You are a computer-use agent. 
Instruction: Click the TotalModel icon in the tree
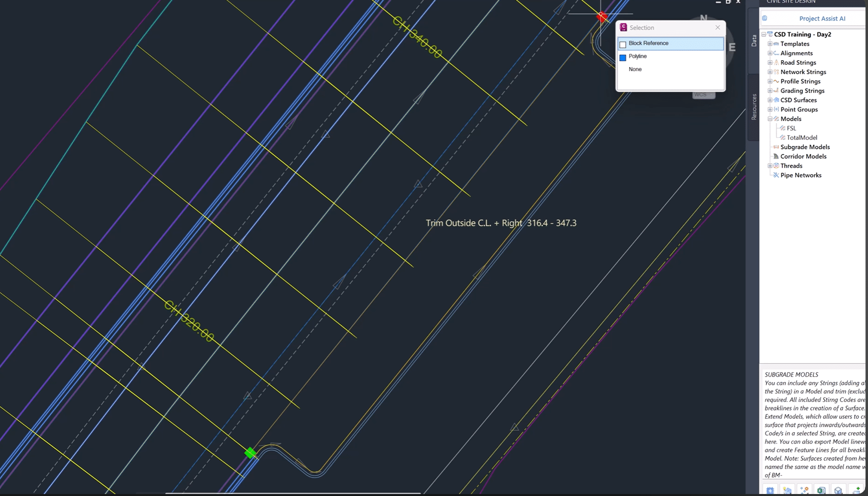(782, 138)
